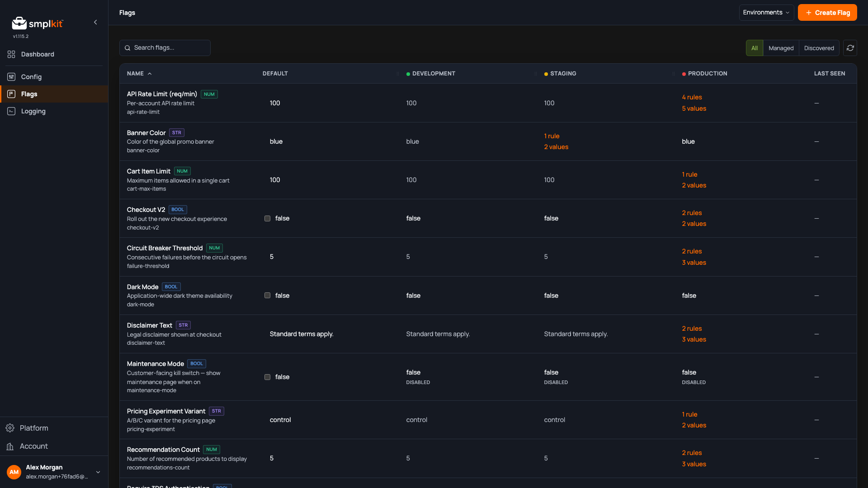The image size is (868, 488).
Task: Click '2 values' in Cart Item Limit production
Action: 694,185
